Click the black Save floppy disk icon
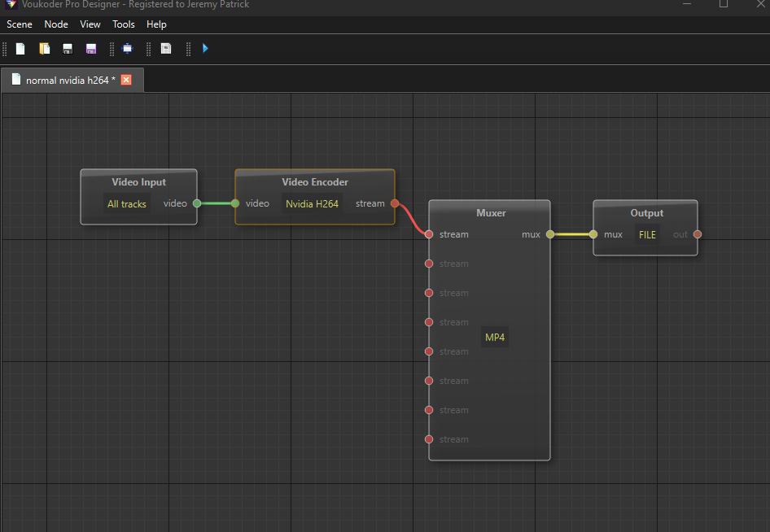The height and width of the screenshot is (532, 770). 68,49
